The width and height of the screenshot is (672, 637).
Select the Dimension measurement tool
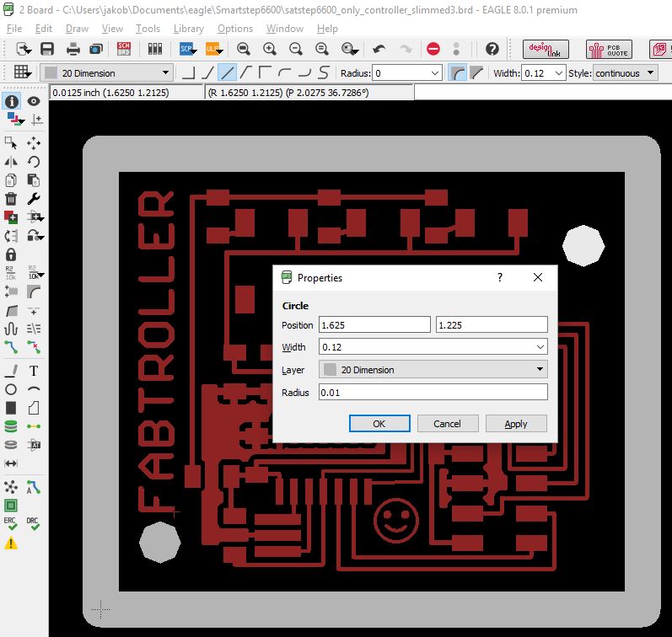(x=11, y=463)
